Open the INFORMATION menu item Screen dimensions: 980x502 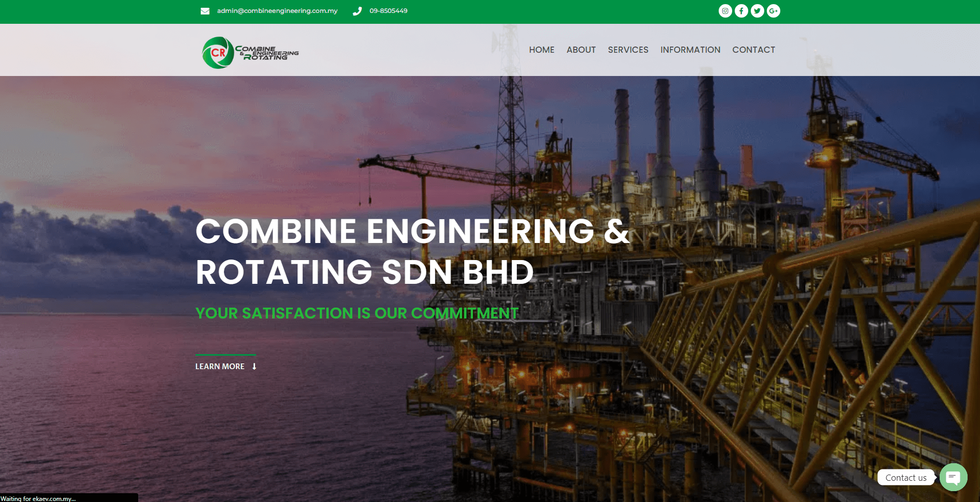(690, 50)
